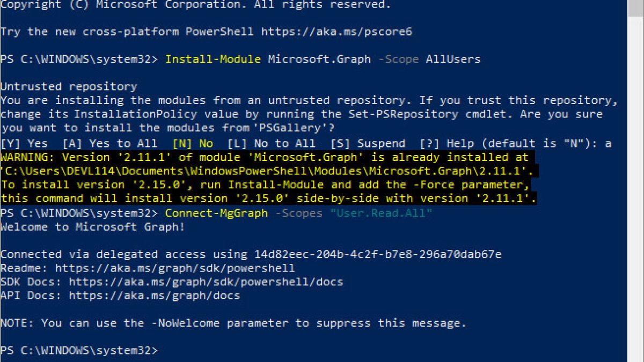Click the https://aka.ms/pscore6 link
This screenshot has height=362, width=644.
(336, 32)
